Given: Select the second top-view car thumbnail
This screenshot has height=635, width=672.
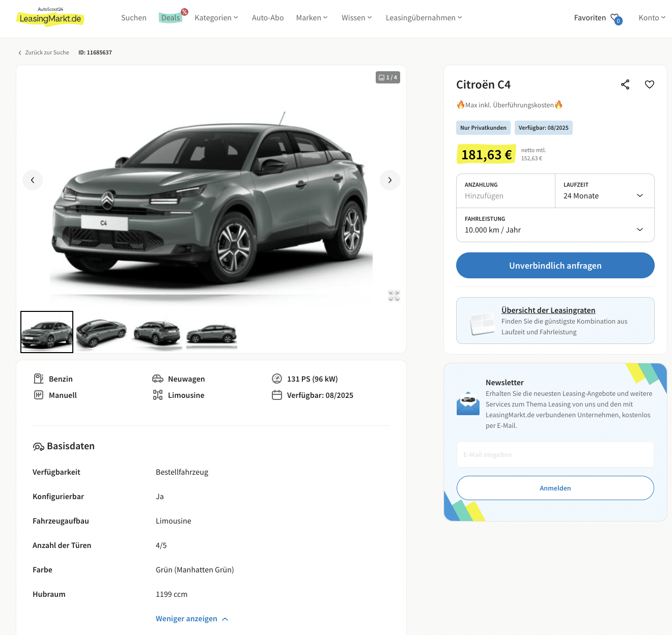Looking at the screenshot, I should 102,332.
